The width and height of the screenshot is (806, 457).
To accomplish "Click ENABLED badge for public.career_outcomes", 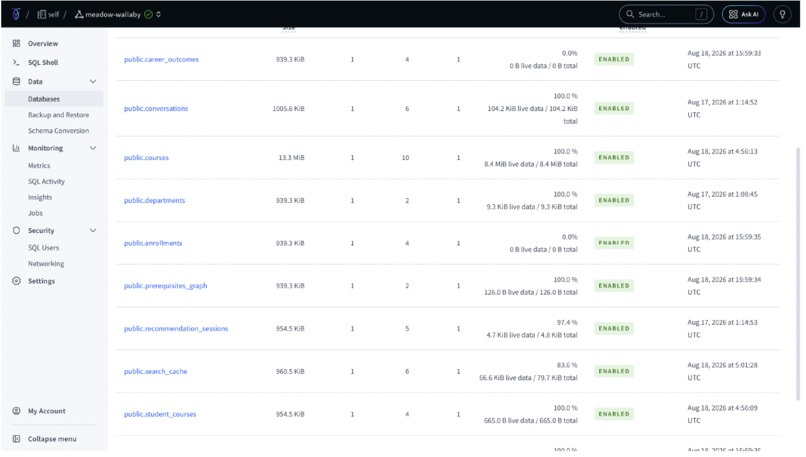I will [614, 59].
